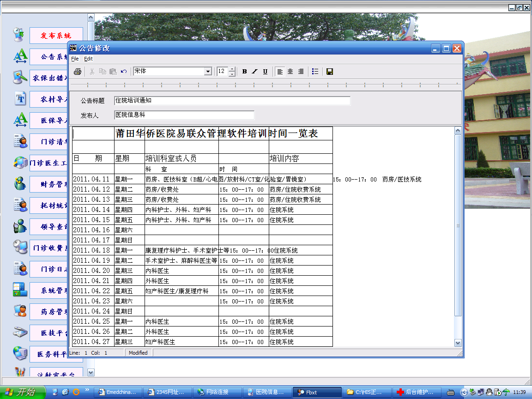The height and width of the screenshot is (399, 532).
Task: Click the 门诊清单 sidebar button
Action: (x=49, y=142)
